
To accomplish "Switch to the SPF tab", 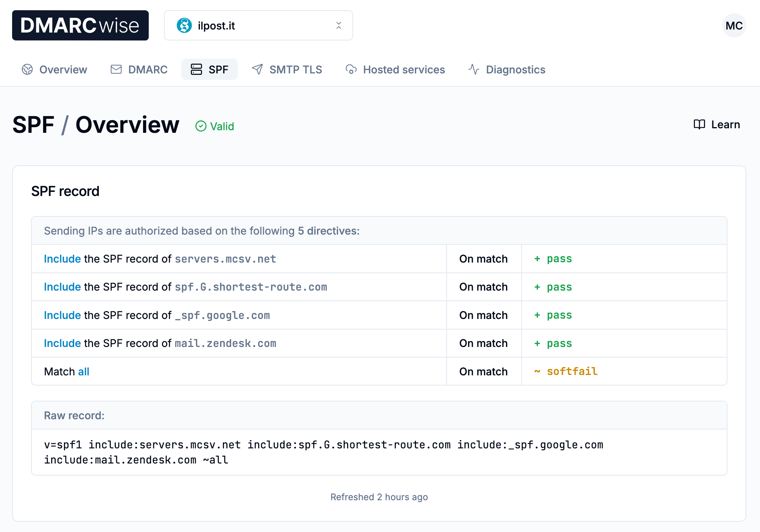I will click(209, 69).
